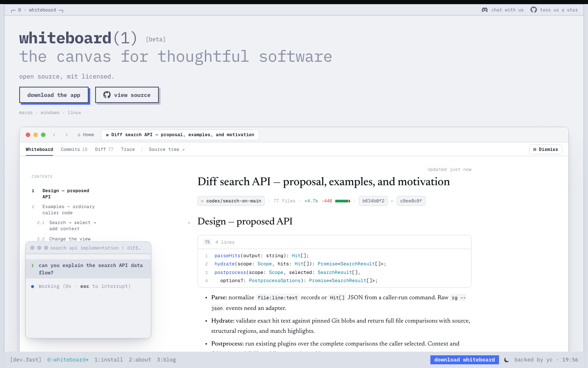Open the 2:about status bar item

(x=140, y=360)
